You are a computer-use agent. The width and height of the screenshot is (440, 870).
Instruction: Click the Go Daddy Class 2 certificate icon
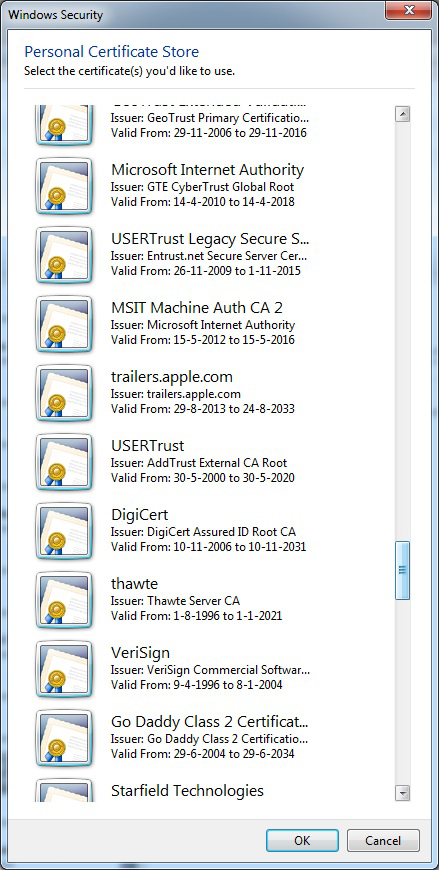click(64, 739)
